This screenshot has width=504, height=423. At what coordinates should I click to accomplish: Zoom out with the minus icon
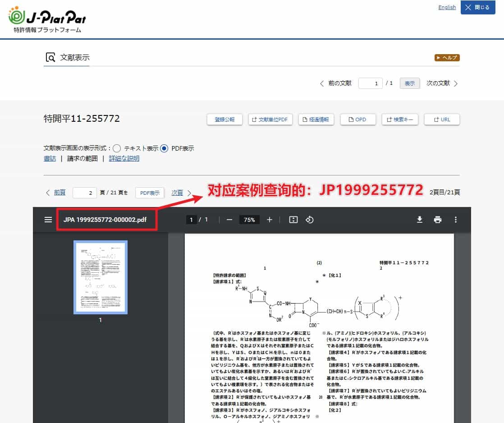(229, 220)
